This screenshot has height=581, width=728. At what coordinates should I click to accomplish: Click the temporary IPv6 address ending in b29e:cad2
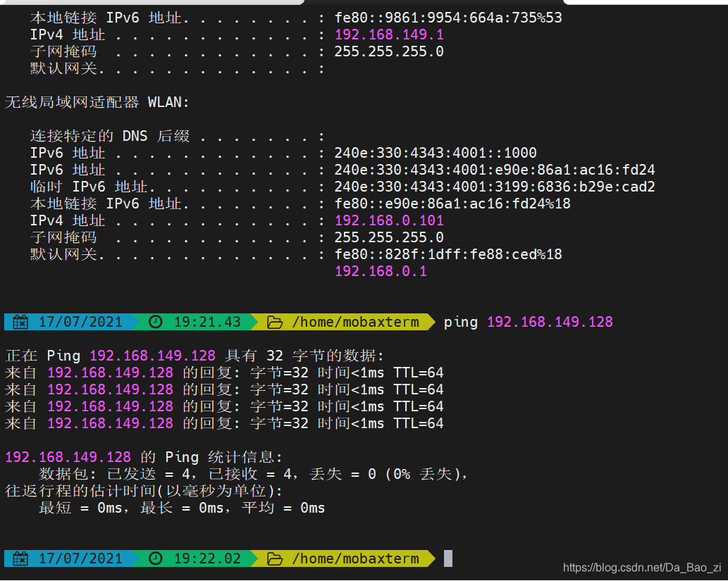(495, 187)
